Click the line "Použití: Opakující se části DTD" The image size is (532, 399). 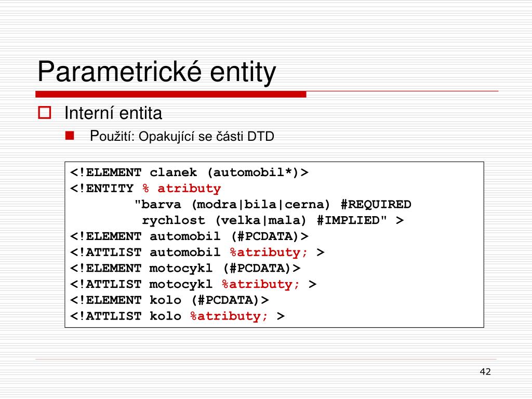pos(182,137)
